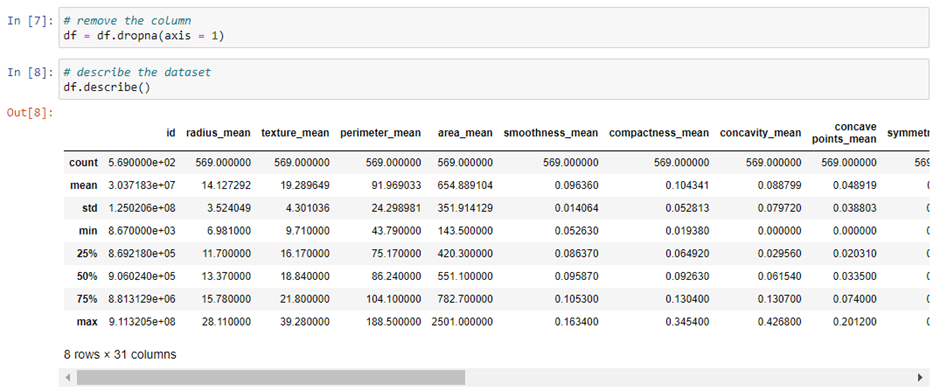Click the radius_mean max value 28.110000
The height and width of the screenshot is (391, 940).
click(226, 321)
